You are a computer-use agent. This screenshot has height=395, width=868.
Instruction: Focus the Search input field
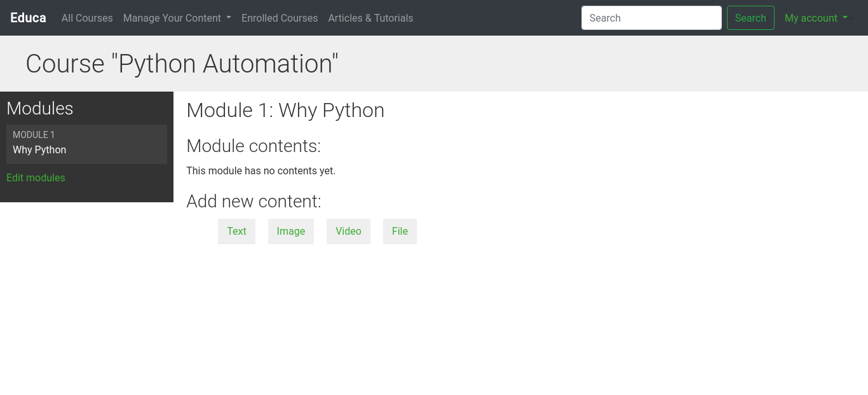point(651,18)
